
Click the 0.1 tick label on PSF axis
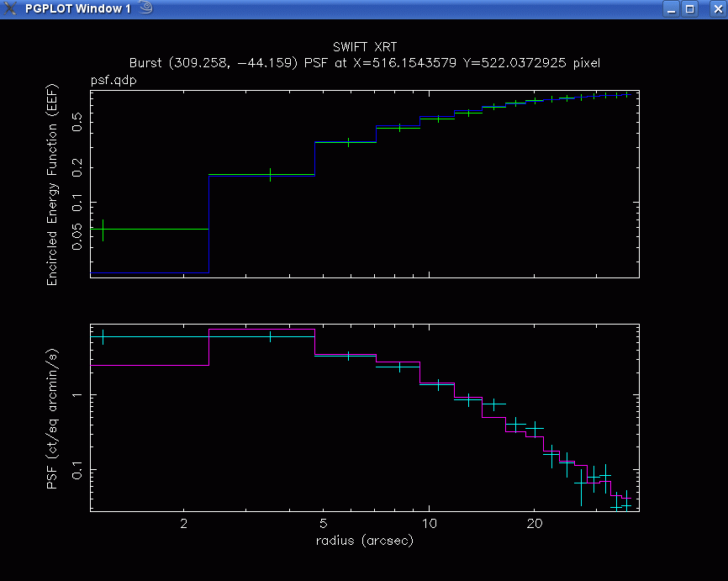pyautogui.click(x=76, y=469)
